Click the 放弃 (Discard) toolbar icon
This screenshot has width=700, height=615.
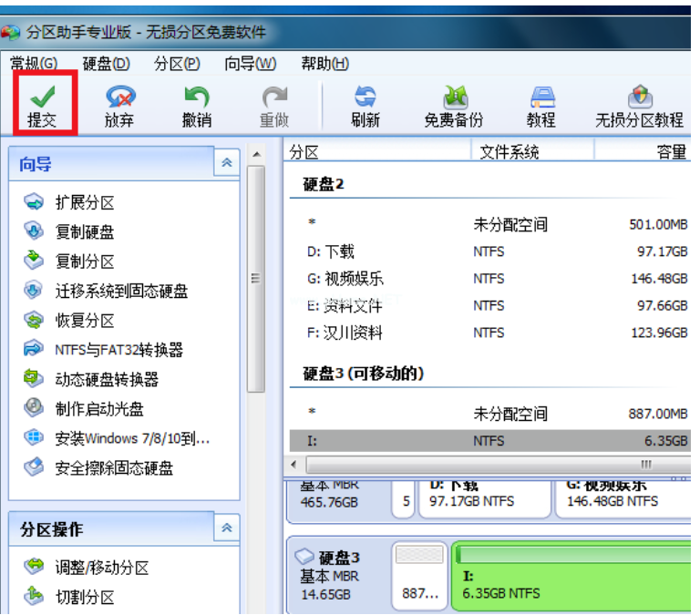click(x=119, y=97)
